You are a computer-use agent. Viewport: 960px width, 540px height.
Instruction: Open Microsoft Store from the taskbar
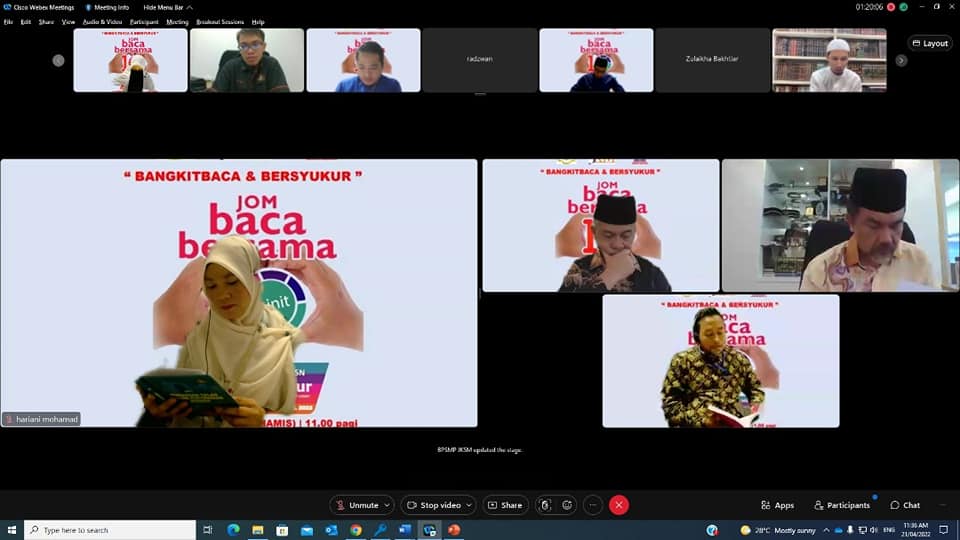coord(282,530)
